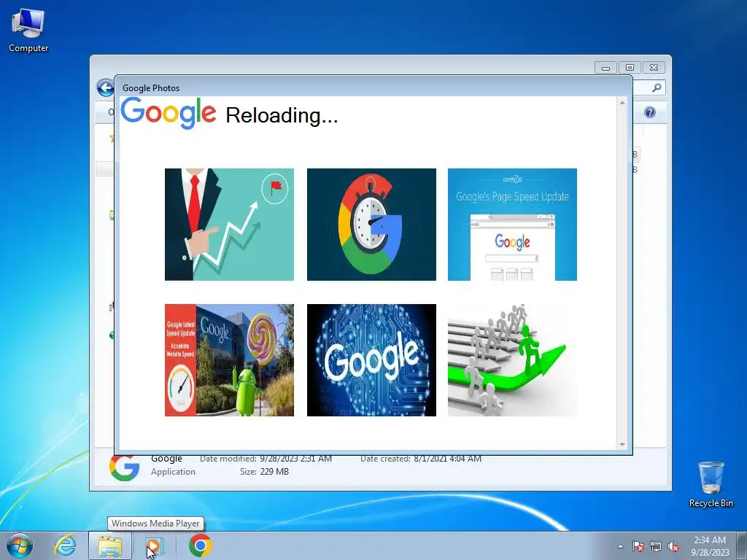Image resolution: width=747 pixels, height=560 pixels.
Task: Click the Date created 8/1/2021 detail
Action: click(421, 459)
